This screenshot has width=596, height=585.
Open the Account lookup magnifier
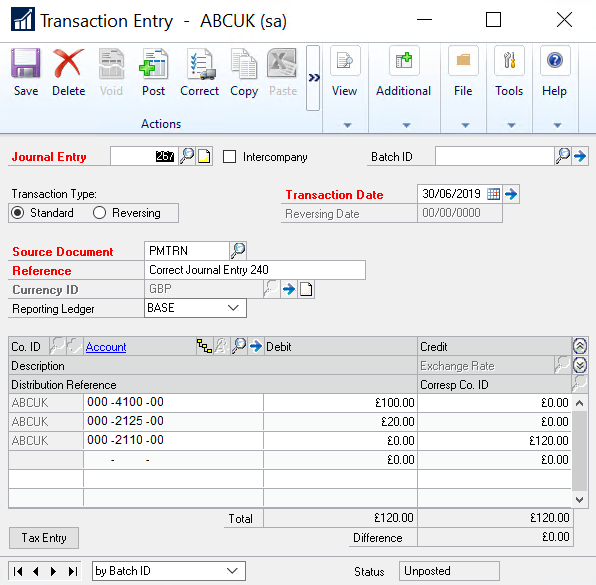coord(239,346)
